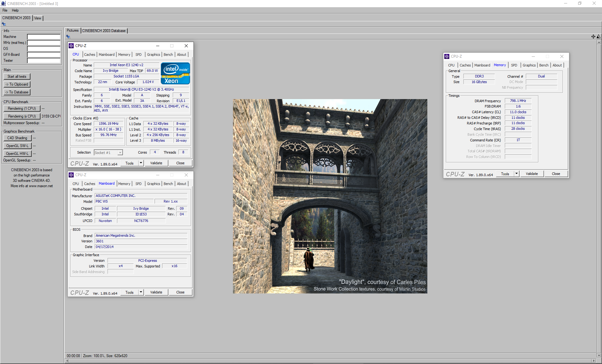Screen dimensions: 602x364
Task: Open the Tools dropdown arrow in CPU-Z Mainboard window
Action: [141, 292]
